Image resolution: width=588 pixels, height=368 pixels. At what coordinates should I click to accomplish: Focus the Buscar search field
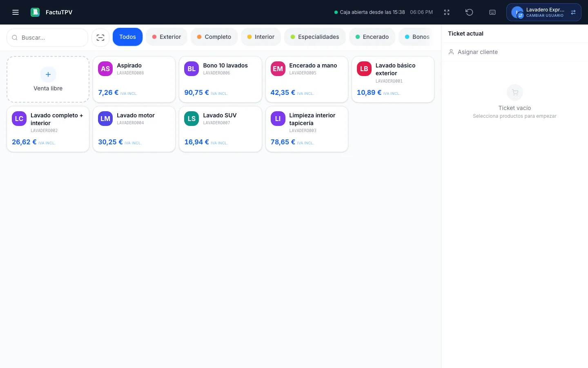coord(47,38)
